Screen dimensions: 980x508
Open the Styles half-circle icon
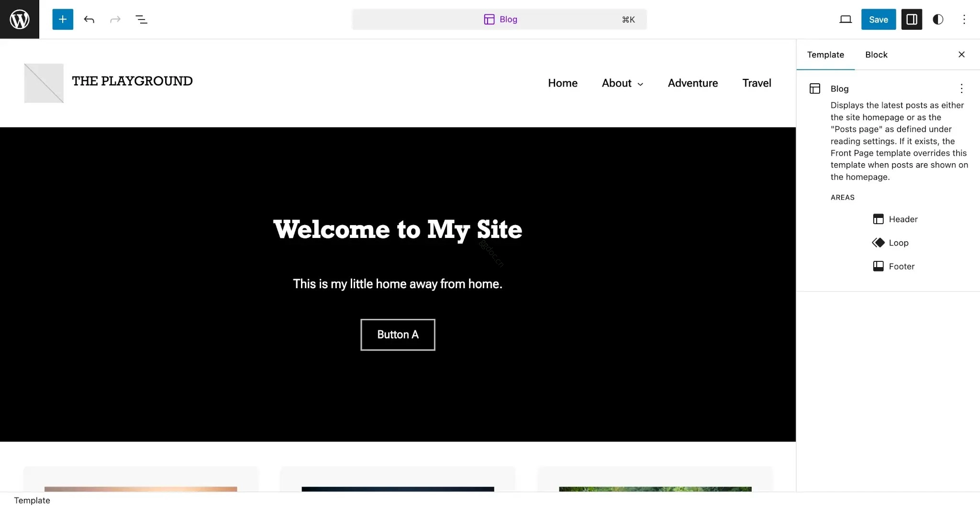coord(938,19)
